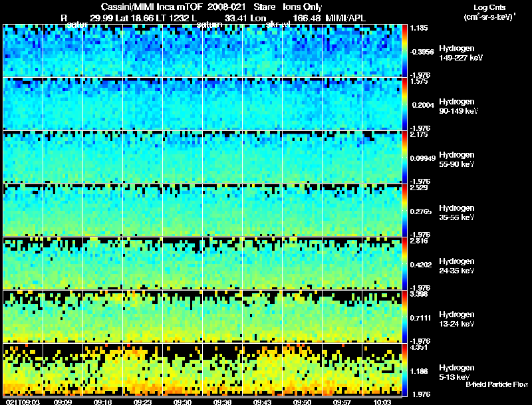Viewport: 532px width, 405px height.
Task: Select the 'Hydrogen 35-55 keV' label
Action: (x=457, y=213)
